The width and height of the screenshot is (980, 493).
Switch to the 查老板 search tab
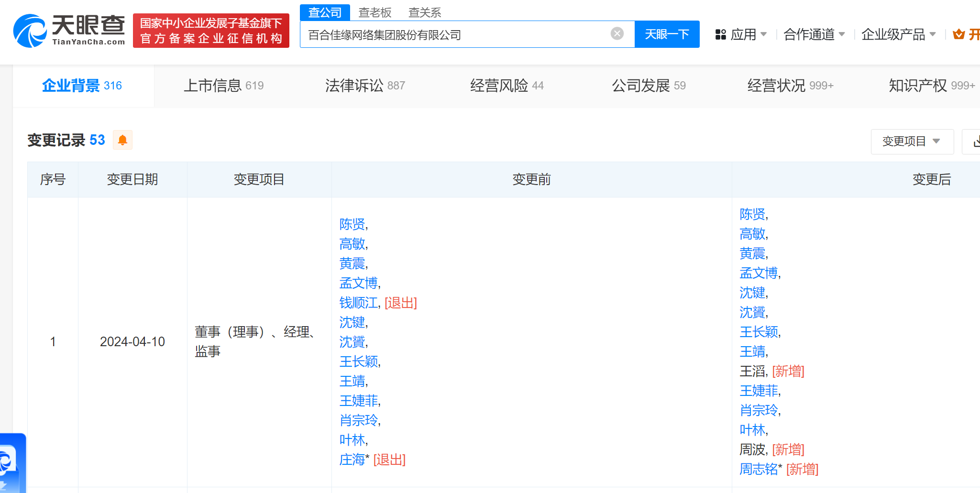[x=375, y=12]
